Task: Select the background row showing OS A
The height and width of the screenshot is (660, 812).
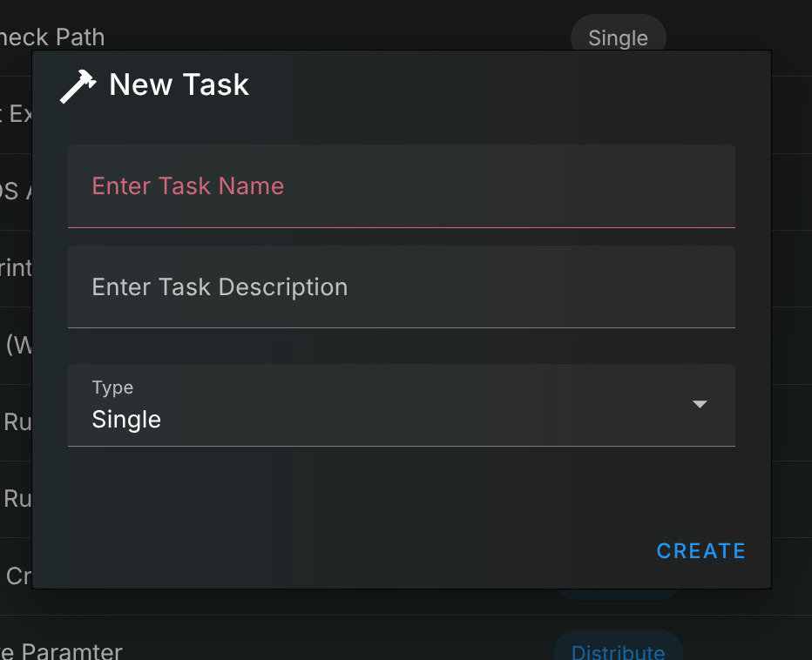Action: pyautogui.click(x=16, y=192)
